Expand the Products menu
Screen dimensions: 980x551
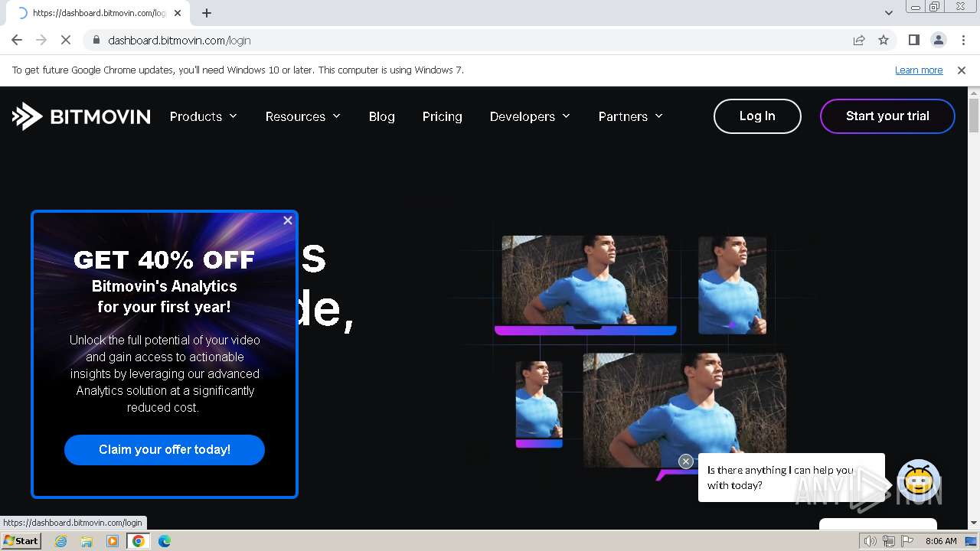(x=204, y=116)
